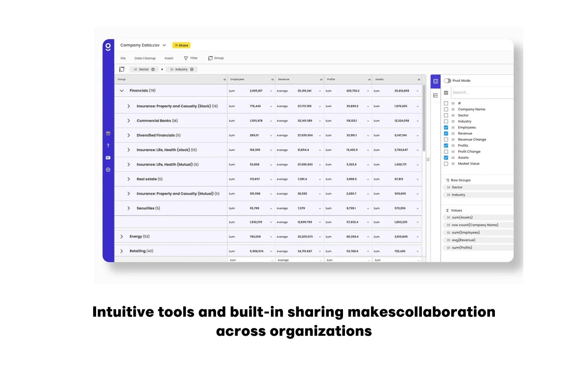Screen dimensions: 588x372
Task: Expand the Real estate group
Action: pos(129,179)
